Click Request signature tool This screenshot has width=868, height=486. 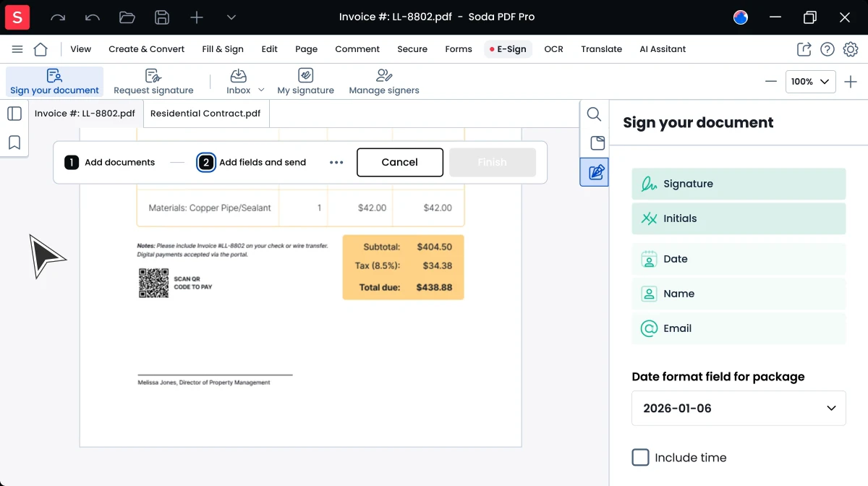coord(153,82)
